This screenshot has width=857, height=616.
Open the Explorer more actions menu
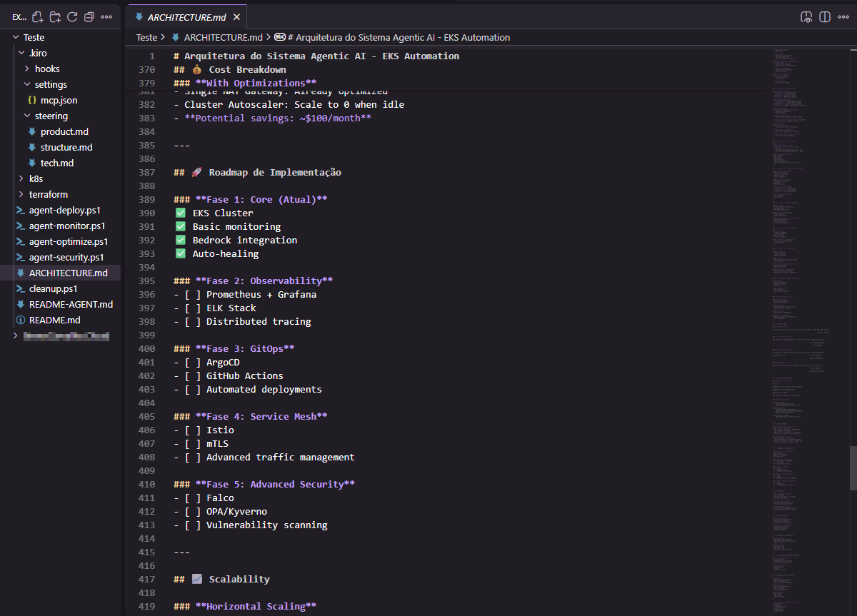click(x=106, y=16)
